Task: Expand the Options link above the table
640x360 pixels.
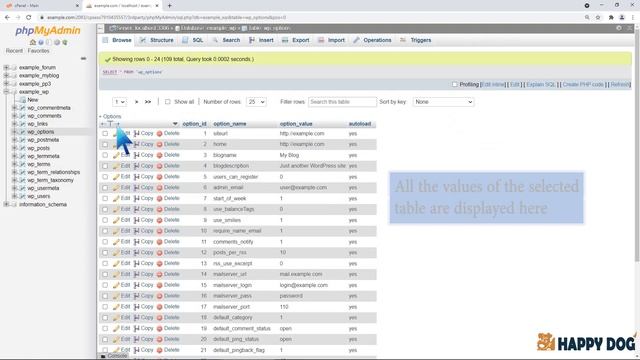Action: click(x=110, y=116)
